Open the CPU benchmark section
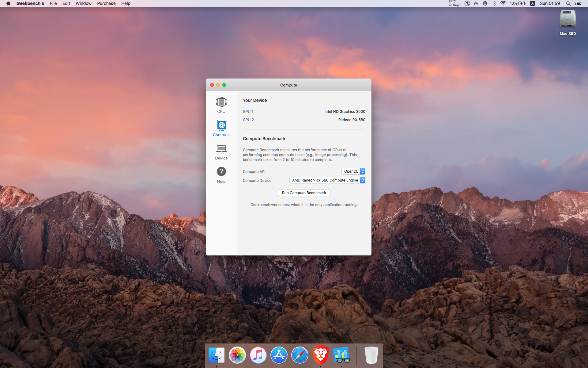Screen dimensions: 588x368 pos(221,105)
